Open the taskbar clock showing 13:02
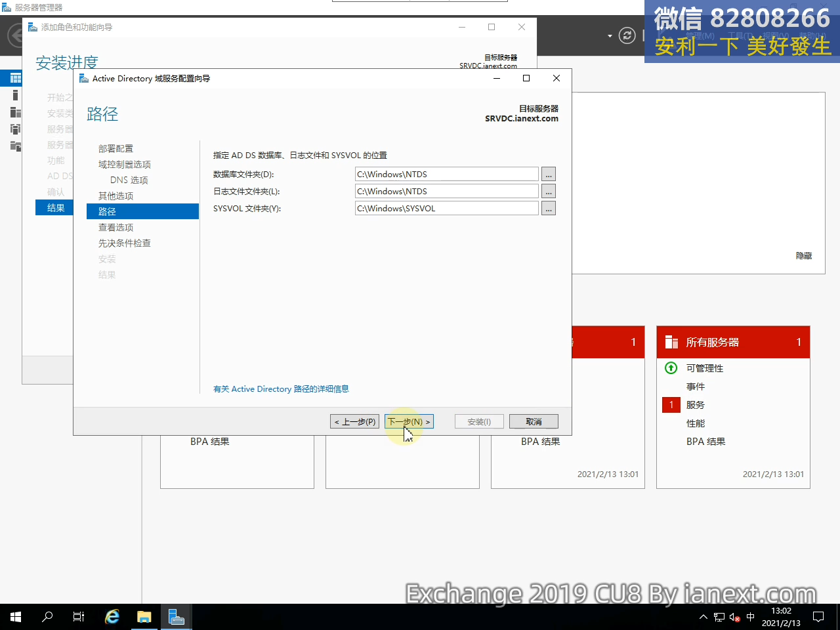The height and width of the screenshot is (630, 840). tap(781, 617)
